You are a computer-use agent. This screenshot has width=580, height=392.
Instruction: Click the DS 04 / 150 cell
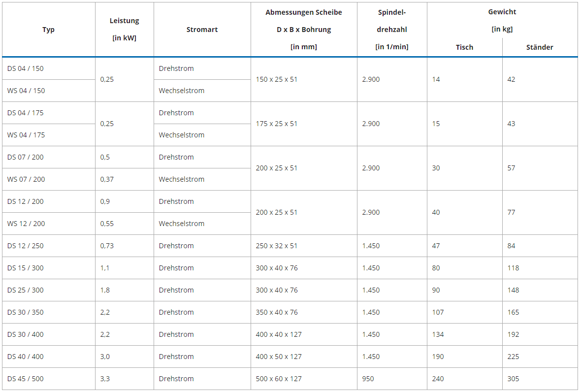tap(26, 68)
